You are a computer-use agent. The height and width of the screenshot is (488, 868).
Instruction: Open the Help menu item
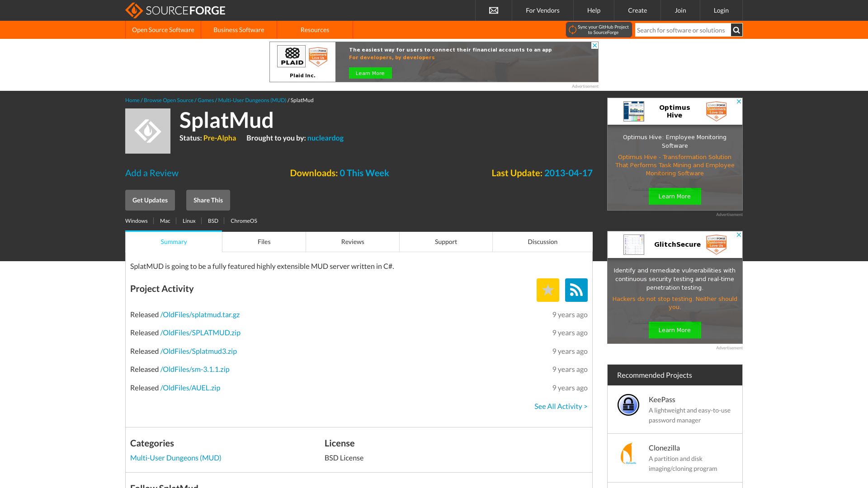pos(594,10)
